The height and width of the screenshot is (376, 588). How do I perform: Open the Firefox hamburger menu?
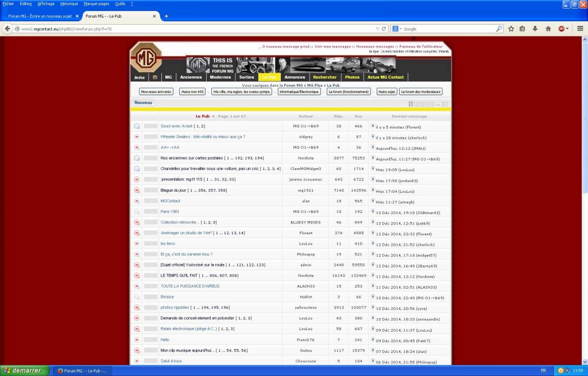point(580,29)
